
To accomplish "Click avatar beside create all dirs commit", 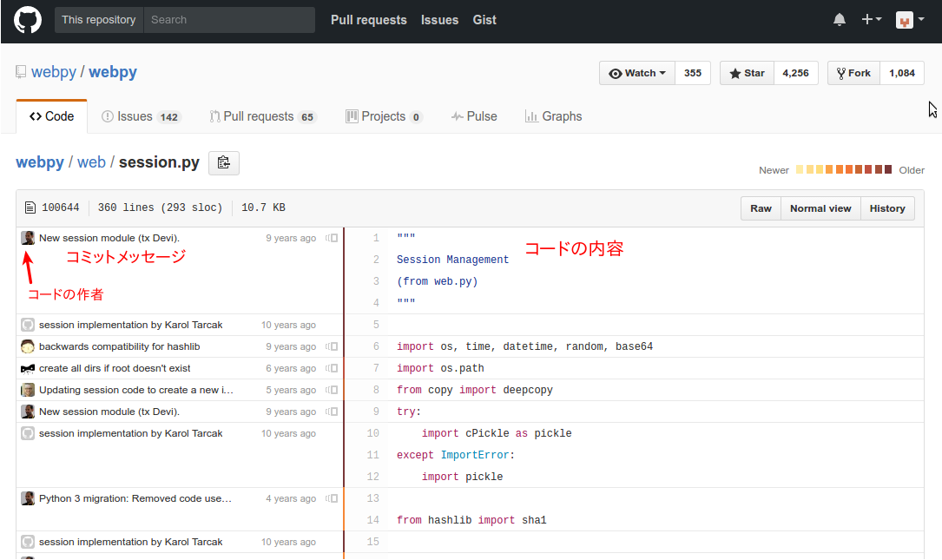I will coord(28,368).
